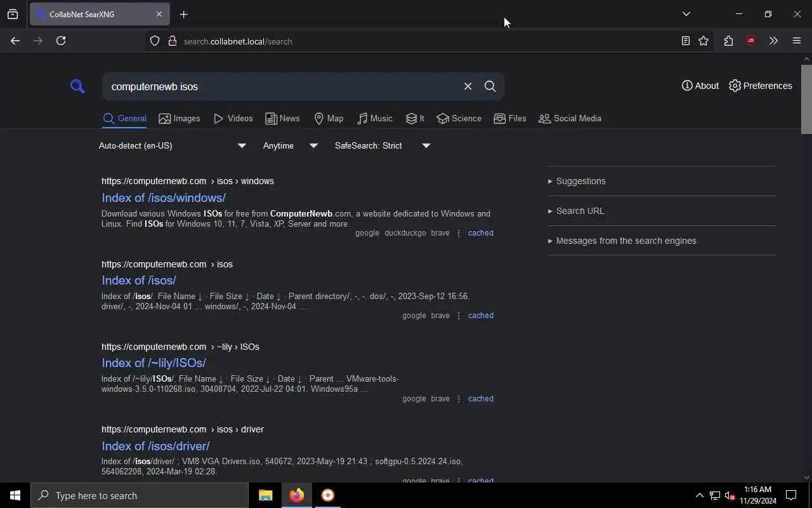This screenshot has height=508, width=812.
Task: Open the Anytime time range dropdown
Action: (291, 145)
